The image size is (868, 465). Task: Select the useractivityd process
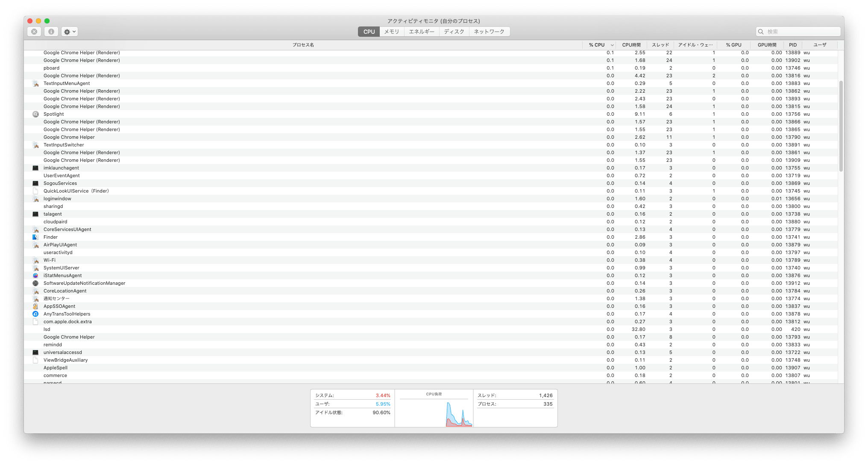pyautogui.click(x=431, y=252)
